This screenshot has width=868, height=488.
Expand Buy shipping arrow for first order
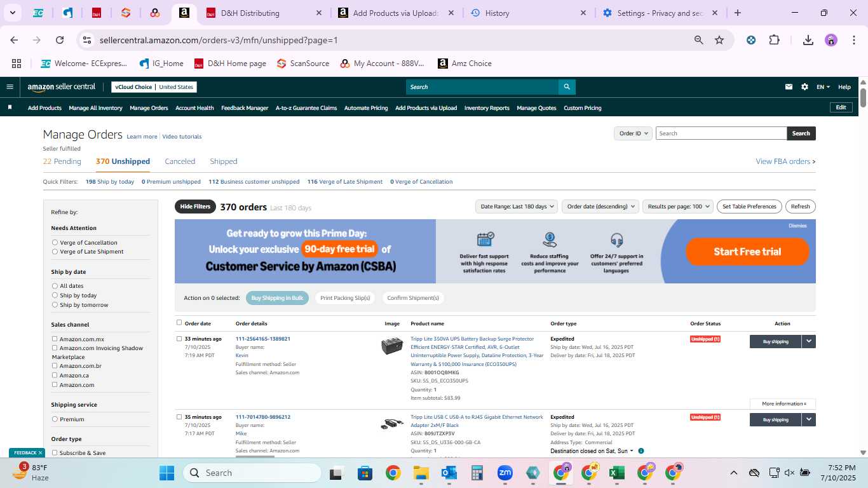click(809, 341)
